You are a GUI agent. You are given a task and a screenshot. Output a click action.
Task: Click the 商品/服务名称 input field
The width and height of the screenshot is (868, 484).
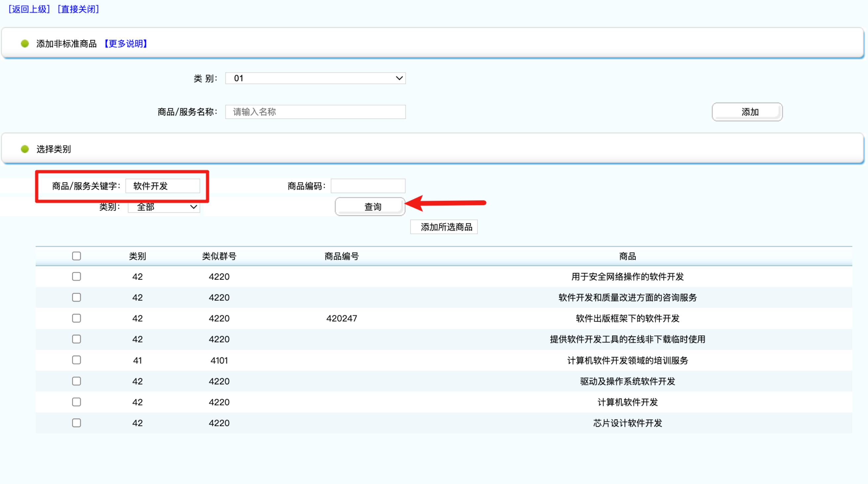pyautogui.click(x=315, y=112)
